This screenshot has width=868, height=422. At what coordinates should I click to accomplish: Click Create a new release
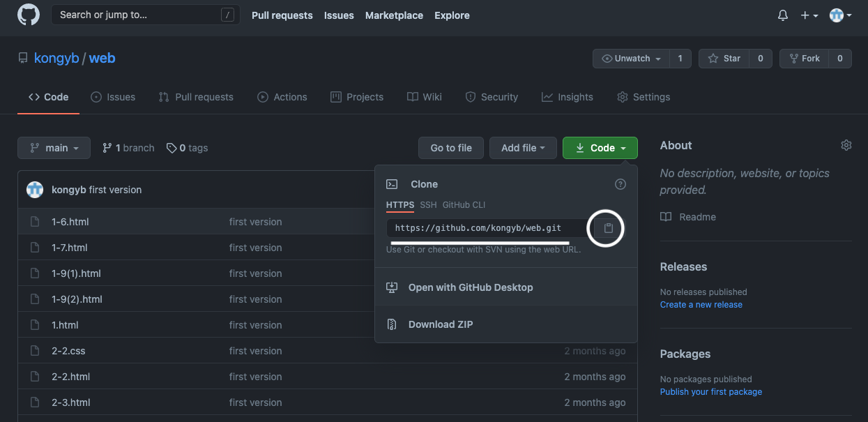(x=701, y=305)
